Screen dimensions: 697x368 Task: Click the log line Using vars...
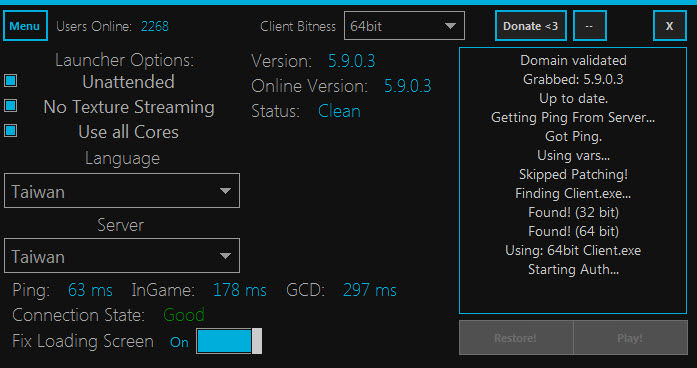(573, 156)
